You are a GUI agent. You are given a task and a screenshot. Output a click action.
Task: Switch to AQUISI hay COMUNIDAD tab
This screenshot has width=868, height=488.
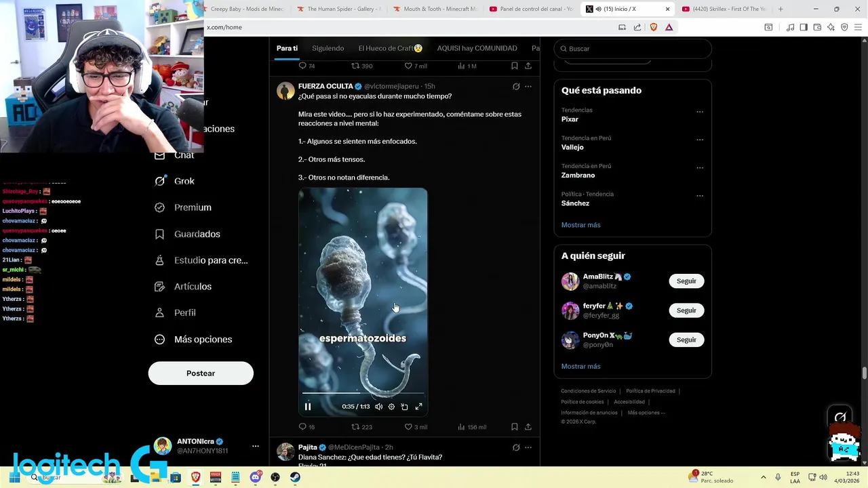[477, 48]
